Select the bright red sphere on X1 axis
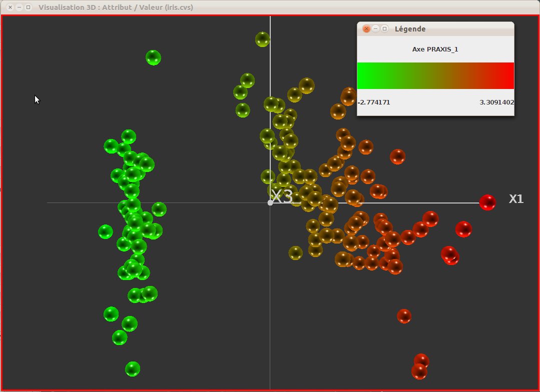The width and height of the screenshot is (540, 392). 487,202
